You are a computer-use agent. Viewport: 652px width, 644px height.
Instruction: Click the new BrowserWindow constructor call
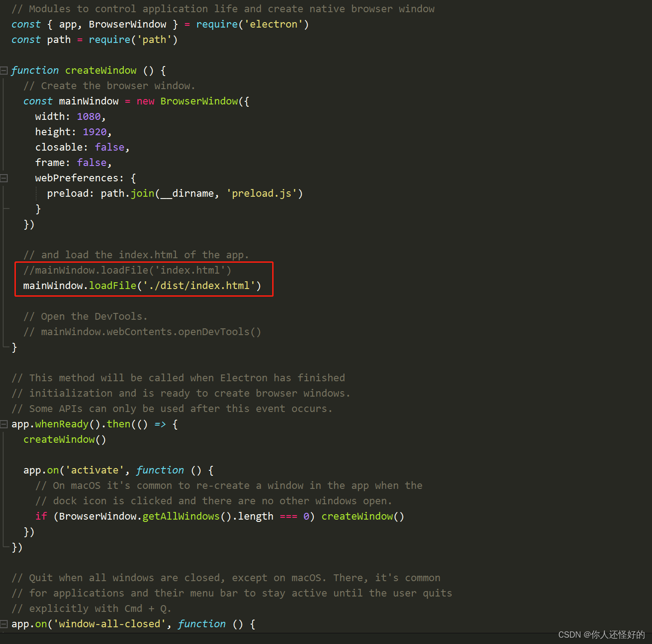coord(193,101)
